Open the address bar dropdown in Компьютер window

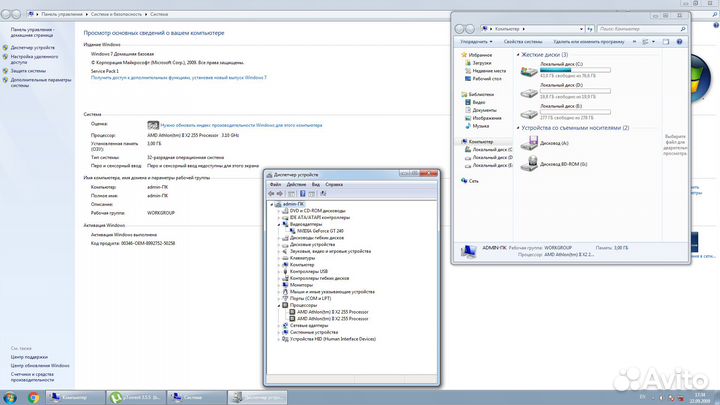(x=581, y=29)
